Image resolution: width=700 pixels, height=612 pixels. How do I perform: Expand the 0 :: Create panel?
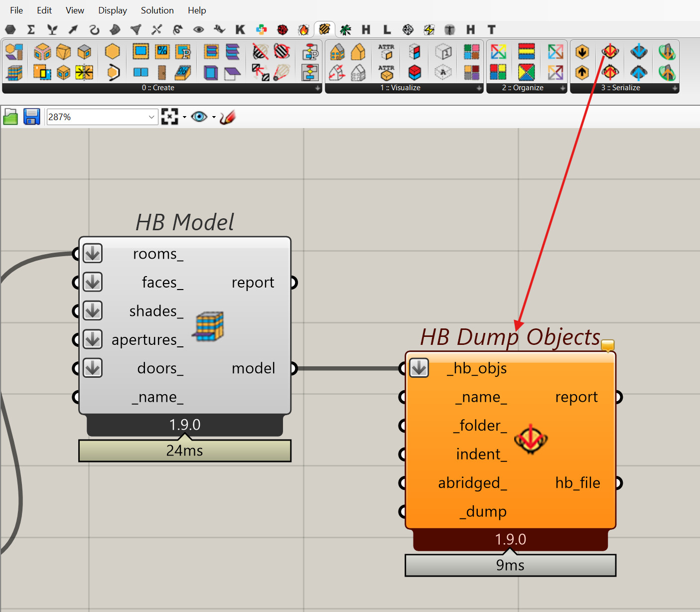[317, 88]
